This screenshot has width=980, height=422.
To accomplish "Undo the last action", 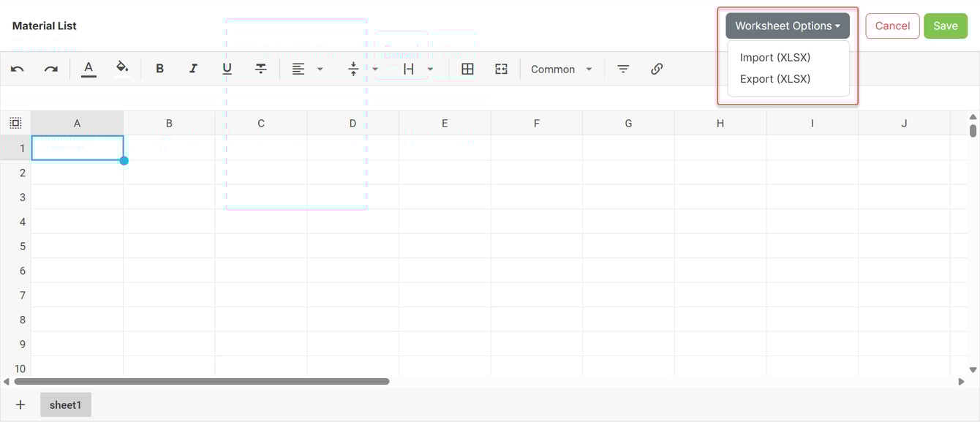I will tap(16, 69).
